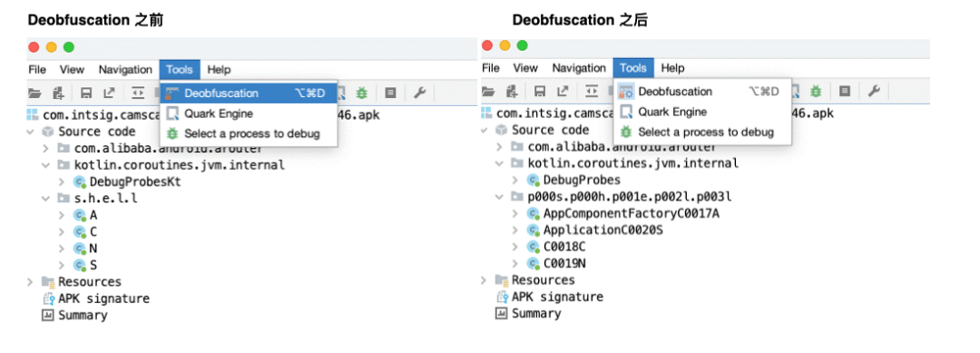The height and width of the screenshot is (353, 980).
Task: Click green debug bug toolbar icon, '之前' window
Action: coord(362,93)
